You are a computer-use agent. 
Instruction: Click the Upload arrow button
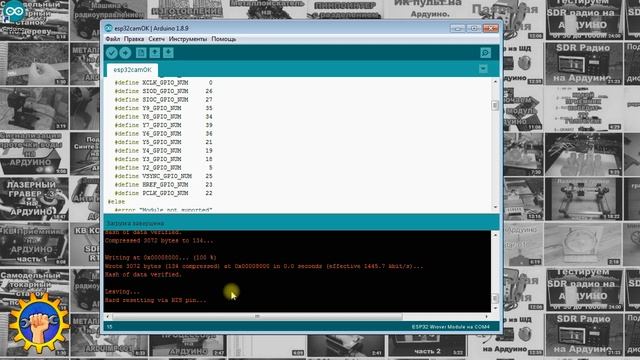pyautogui.click(x=125, y=53)
